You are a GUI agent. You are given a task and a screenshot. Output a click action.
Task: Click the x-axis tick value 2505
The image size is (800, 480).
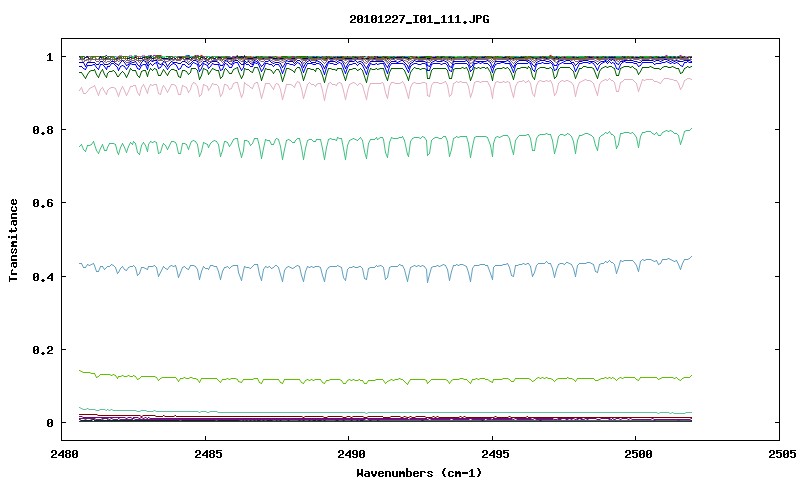780,454
